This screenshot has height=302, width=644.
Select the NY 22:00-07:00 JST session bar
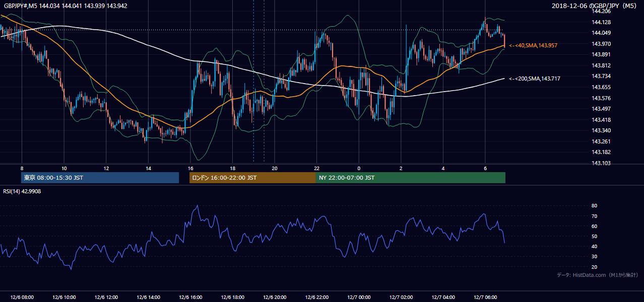[410, 178]
